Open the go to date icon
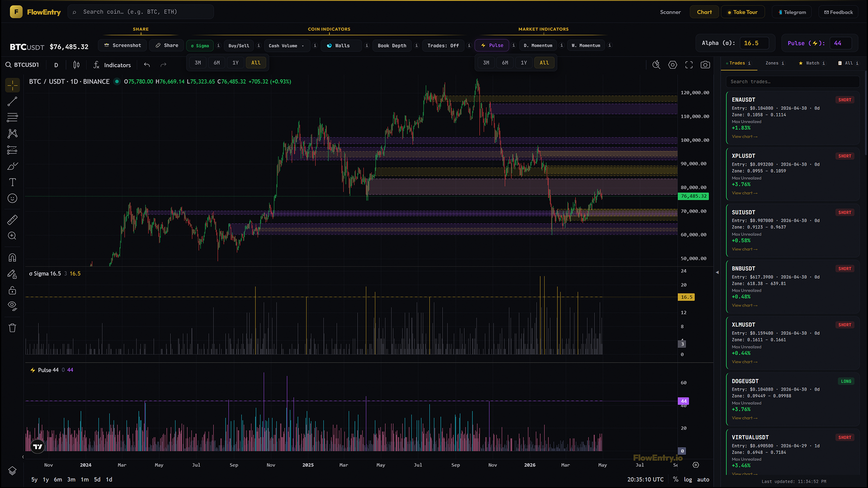This screenshot has width=868, height=488. tap(696, 465)
